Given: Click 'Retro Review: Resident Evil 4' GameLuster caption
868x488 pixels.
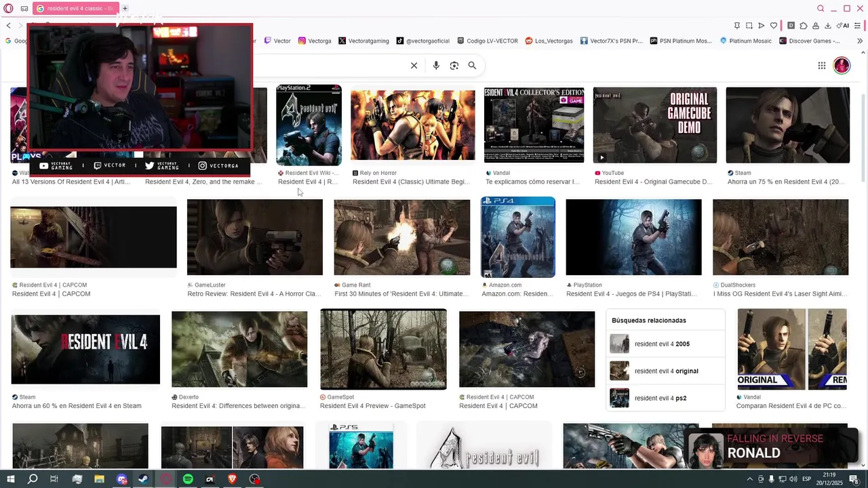Looking at the screenshot, I should coord(254,294).
